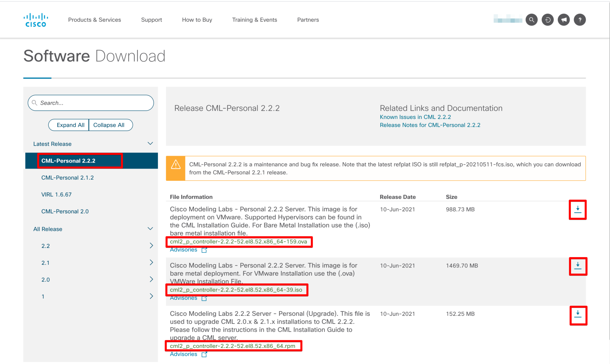
Task: Click the Cisco logo
Action: tap(36, 20)
